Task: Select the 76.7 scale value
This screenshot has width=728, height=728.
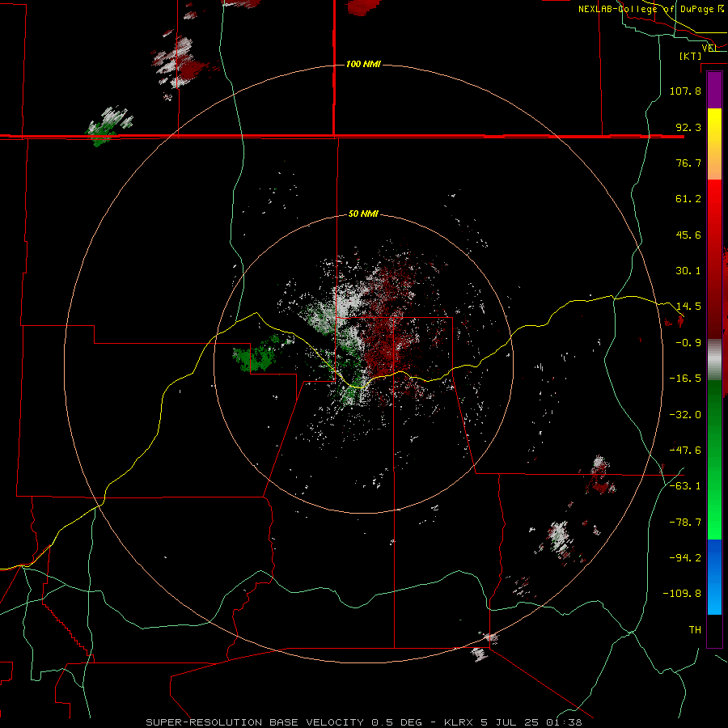Action: pyautogui.click(x=688, y=163)
